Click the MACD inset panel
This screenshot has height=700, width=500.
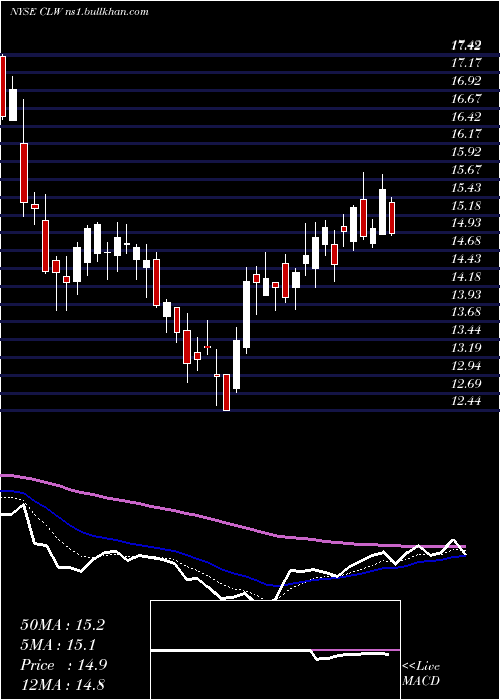click(x=275, y=650)
